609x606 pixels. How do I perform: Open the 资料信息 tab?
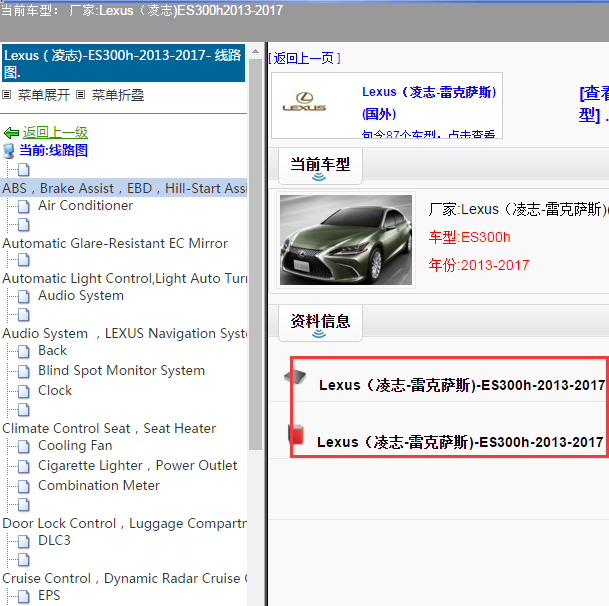click(x=320, y=322)
